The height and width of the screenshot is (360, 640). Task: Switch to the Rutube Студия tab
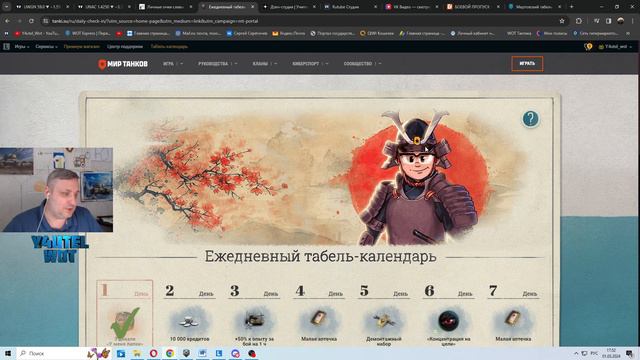click(351, 7)
